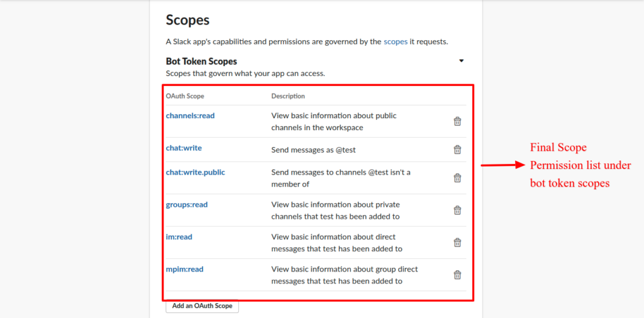This screenshot has width=644, height=318.
Task: Click the im:read scope link
Action: 179,237
